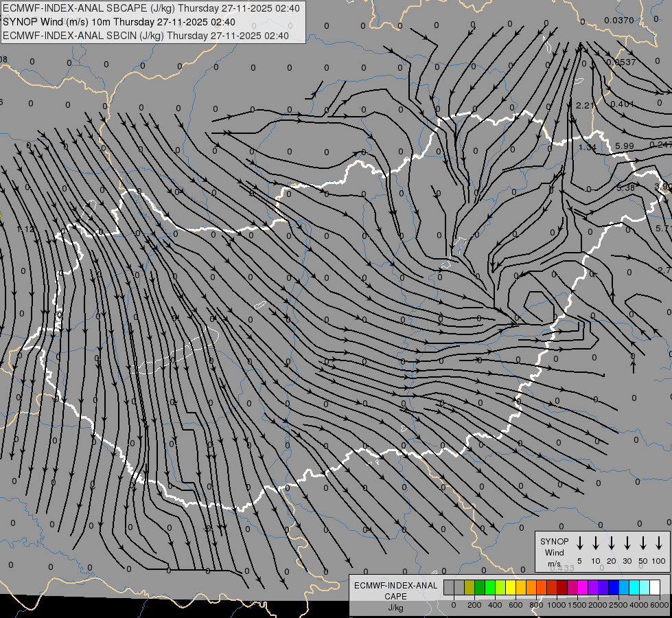Pick the bright magenta swatch after 1500 mark

click(x=583, y=587)
